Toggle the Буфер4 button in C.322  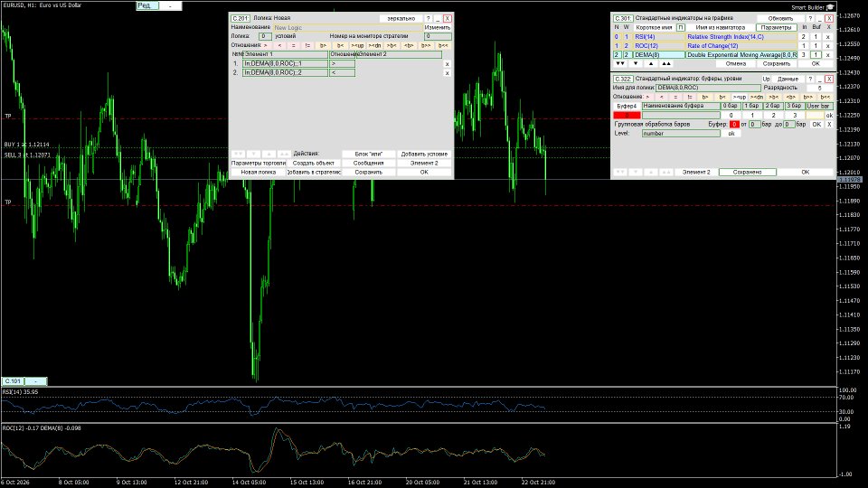click(x=627, y=106)
